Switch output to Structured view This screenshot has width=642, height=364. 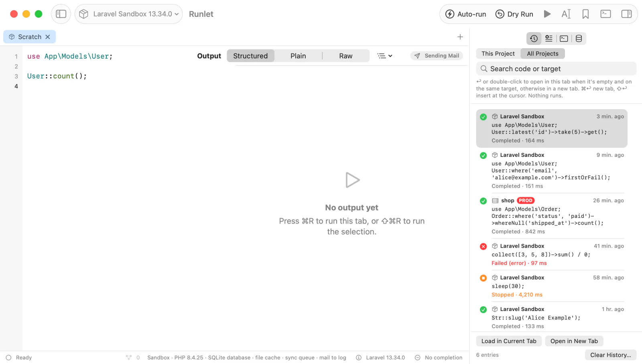coord(250,56)
